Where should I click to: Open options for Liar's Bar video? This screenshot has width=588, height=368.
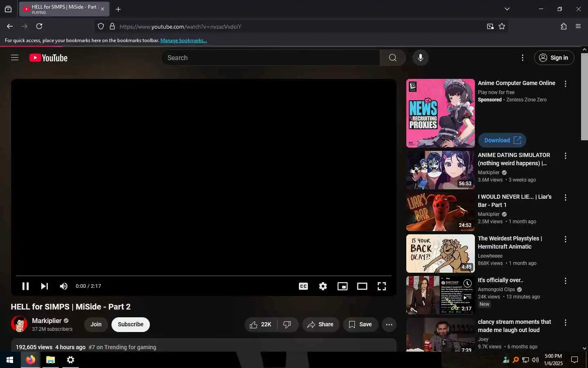pyautogui.click(x=566, y=197)
